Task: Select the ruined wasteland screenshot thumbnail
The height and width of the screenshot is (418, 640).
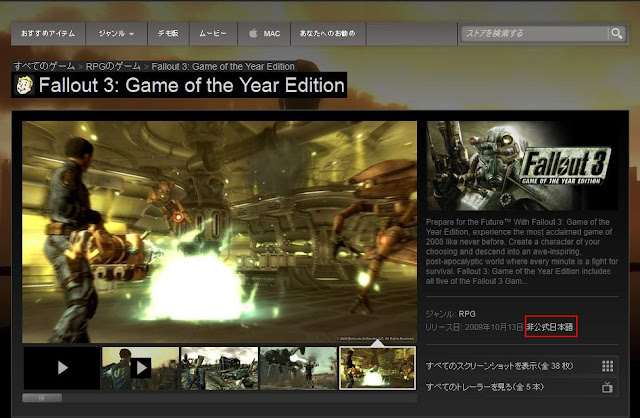Action: (219, 368)
